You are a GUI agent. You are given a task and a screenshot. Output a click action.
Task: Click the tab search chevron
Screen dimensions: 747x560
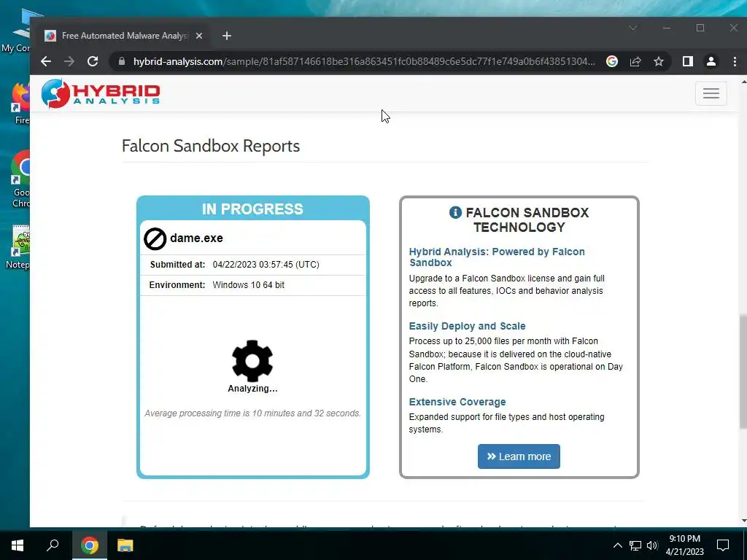pyautogui.click(x=632, y=28)
